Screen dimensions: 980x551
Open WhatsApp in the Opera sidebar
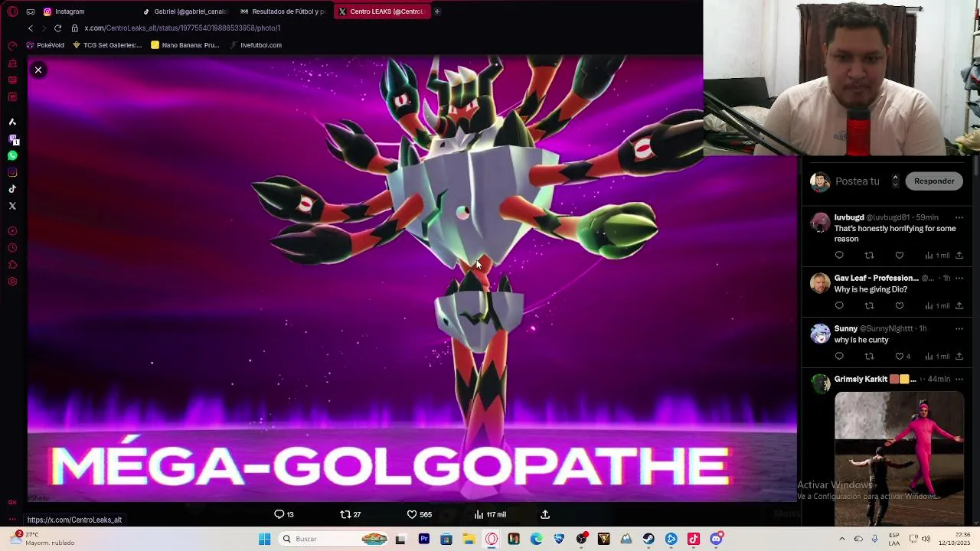pos(12,155)
